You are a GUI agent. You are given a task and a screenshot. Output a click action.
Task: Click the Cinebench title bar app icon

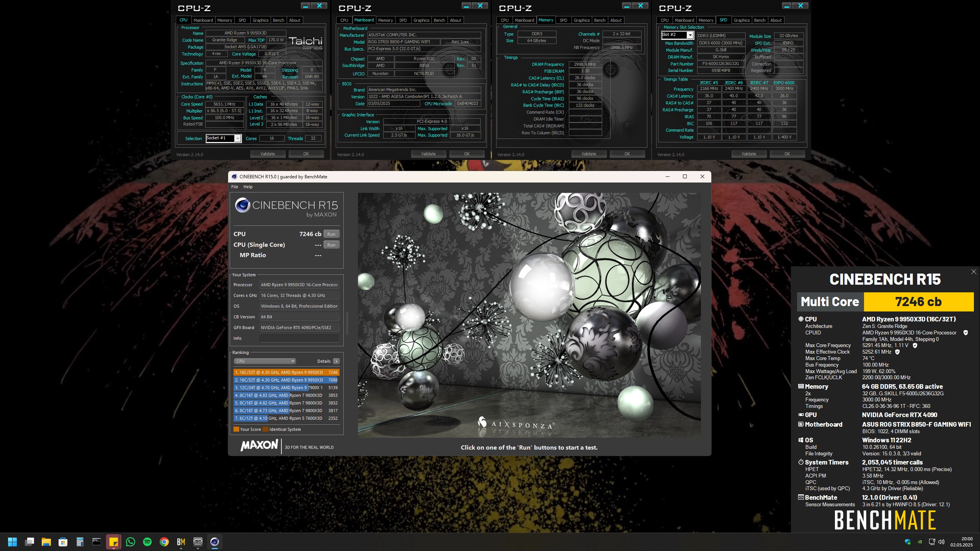(234, 177)
